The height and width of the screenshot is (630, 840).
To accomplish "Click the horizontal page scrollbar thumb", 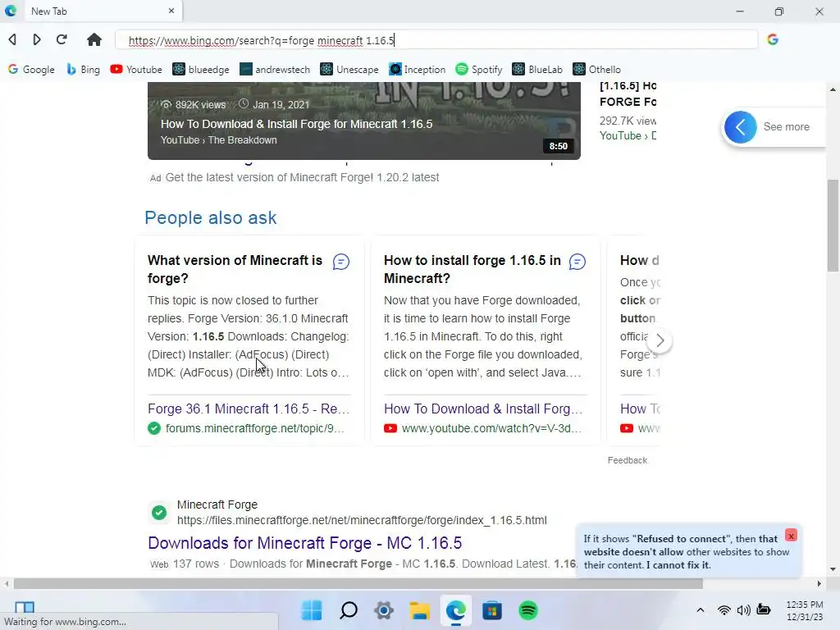I will [x=358, y=583].
